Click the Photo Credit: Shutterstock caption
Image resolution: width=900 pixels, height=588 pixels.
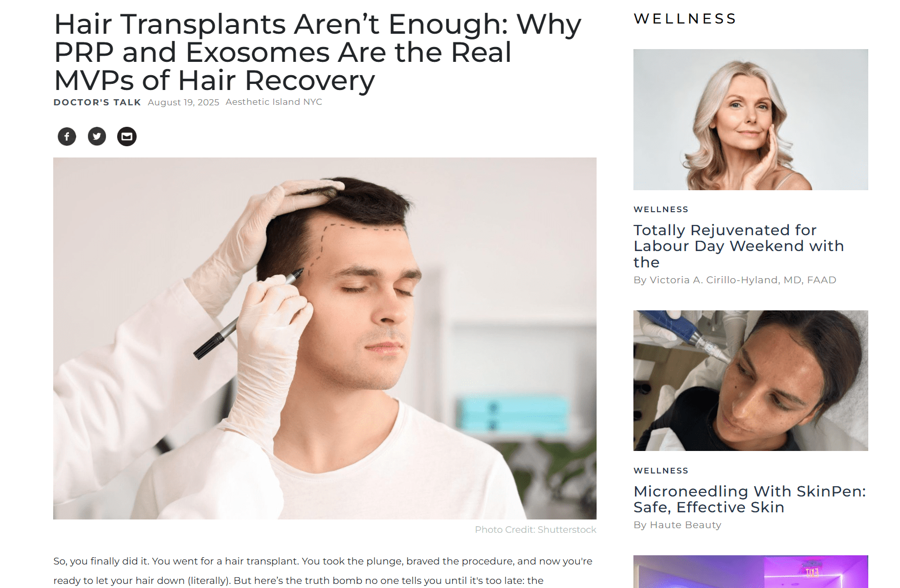[x=536, y=530]
